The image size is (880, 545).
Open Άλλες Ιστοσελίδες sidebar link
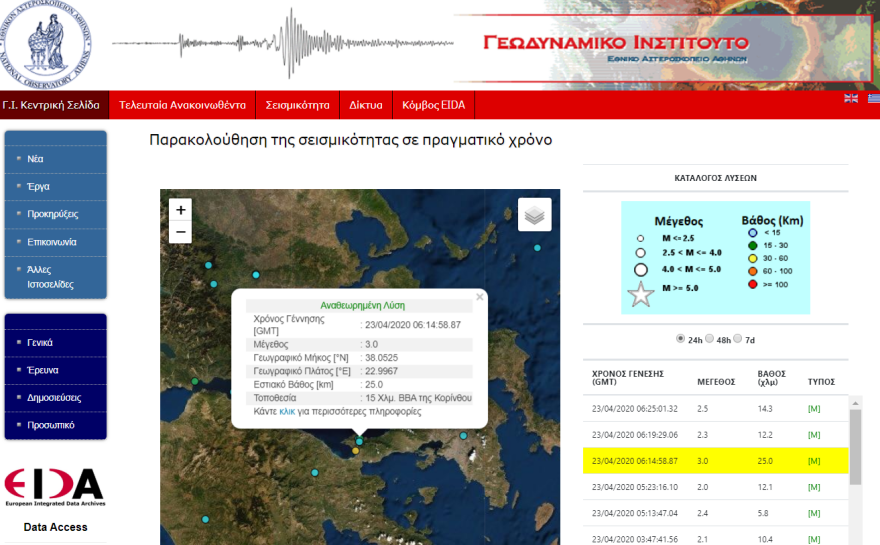pos(51,277)
